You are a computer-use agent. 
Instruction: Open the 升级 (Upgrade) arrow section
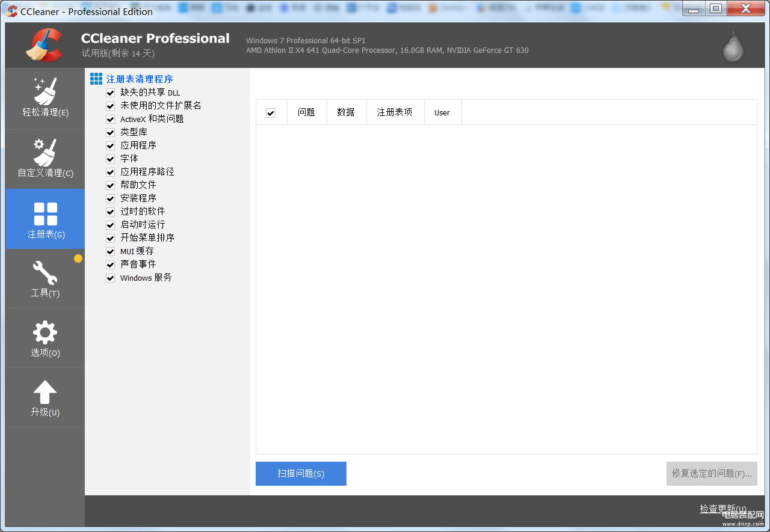tap(45, 397)
